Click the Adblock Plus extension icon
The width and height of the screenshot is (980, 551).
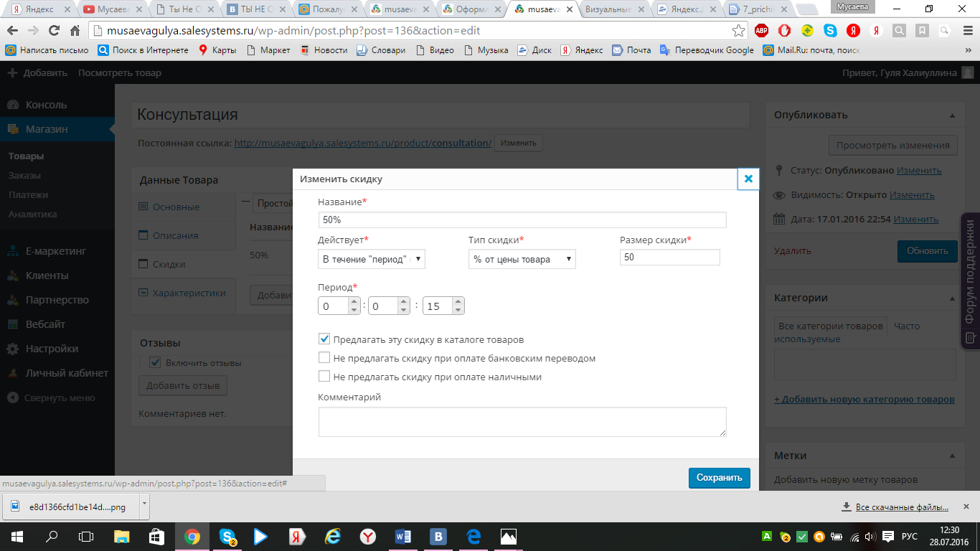pyautogui.click(x=761, y=31)
